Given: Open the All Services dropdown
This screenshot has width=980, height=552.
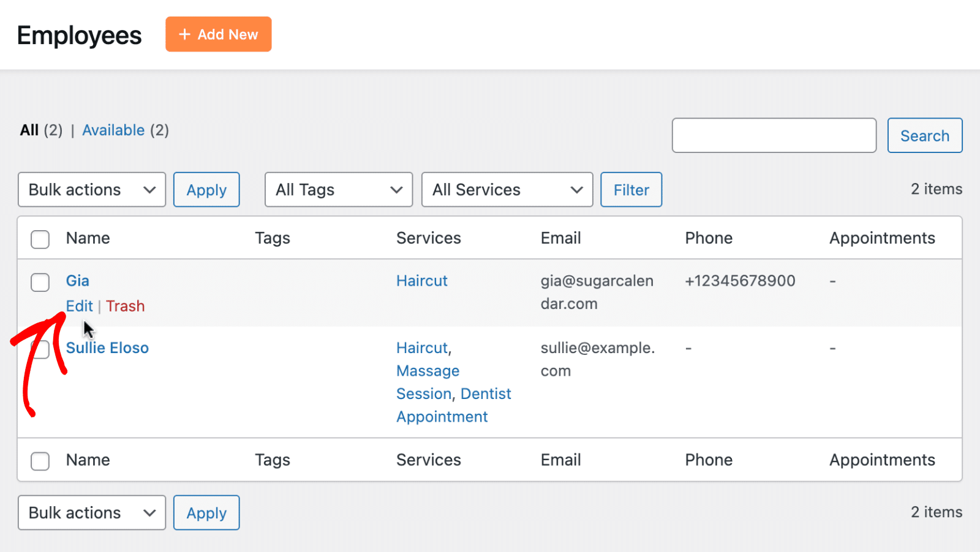Looking at the screenshot, I should coord(507,190).
